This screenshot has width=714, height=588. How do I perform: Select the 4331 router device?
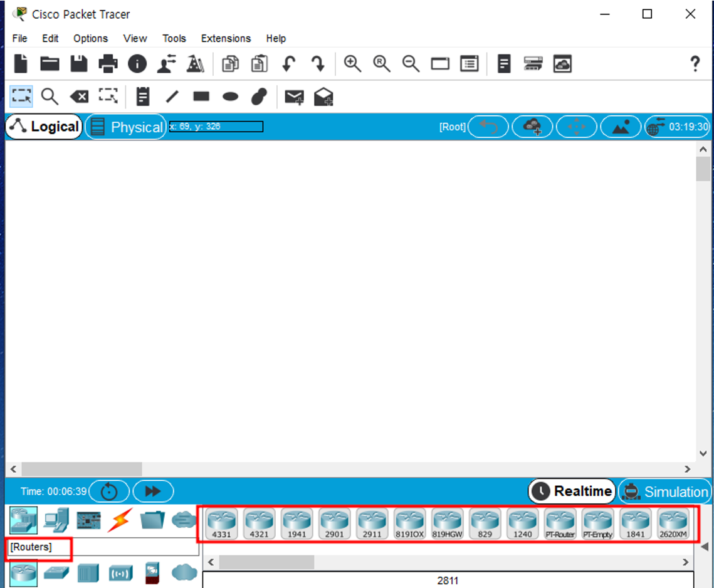pyautogui.click(x=221, y=523)
